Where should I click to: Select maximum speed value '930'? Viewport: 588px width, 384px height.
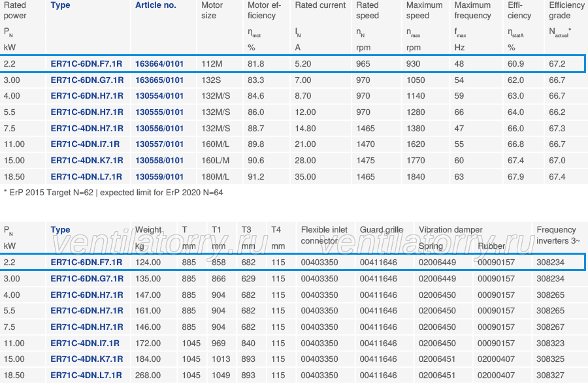(x=414, y=64)
